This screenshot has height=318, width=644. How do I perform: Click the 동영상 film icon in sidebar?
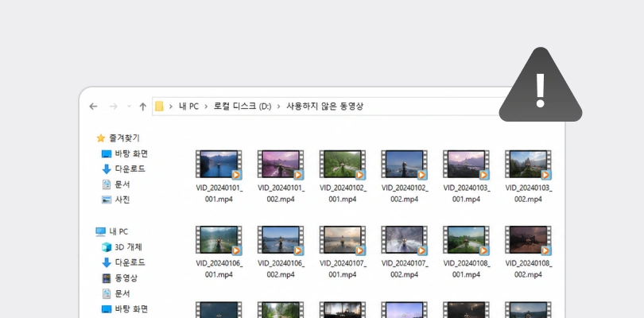tap(107, 278)
